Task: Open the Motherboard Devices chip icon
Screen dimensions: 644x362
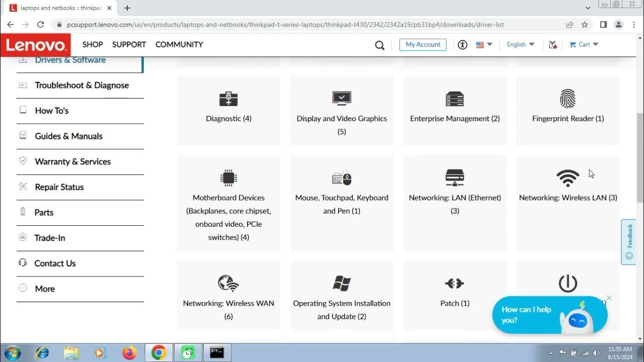Action: 228,178
